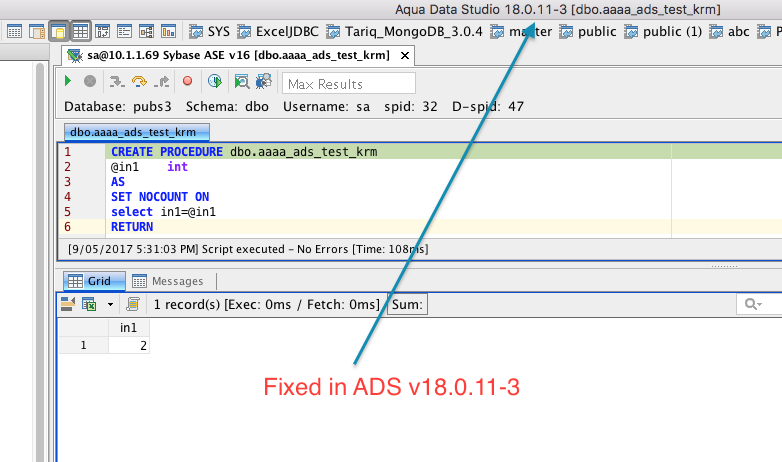Screen dimensions: 782x462
Task: Click the in1 column header
Action: [129, 328]
